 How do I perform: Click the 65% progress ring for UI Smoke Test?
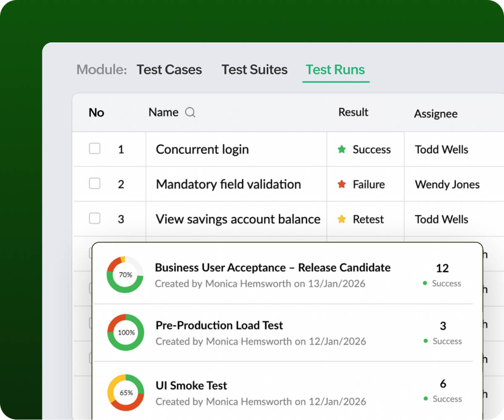click(125, 392)
